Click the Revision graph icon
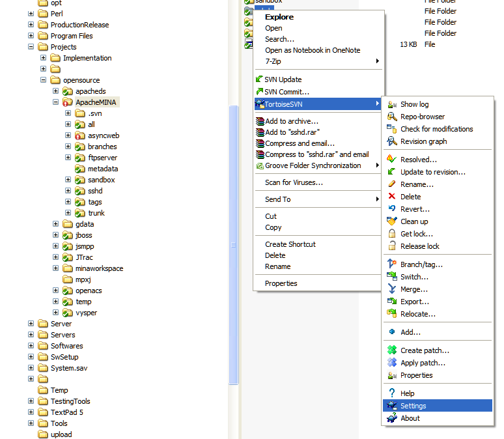 [x=391, y=141]
